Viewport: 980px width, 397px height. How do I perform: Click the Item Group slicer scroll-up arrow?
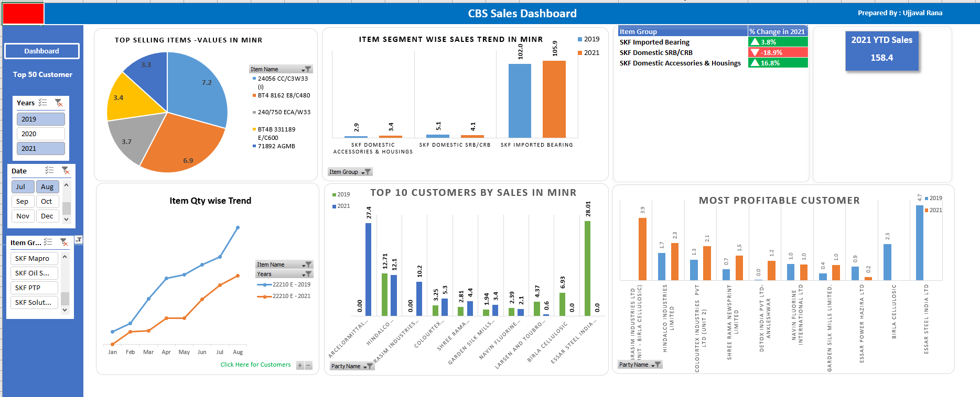[64, 257]
